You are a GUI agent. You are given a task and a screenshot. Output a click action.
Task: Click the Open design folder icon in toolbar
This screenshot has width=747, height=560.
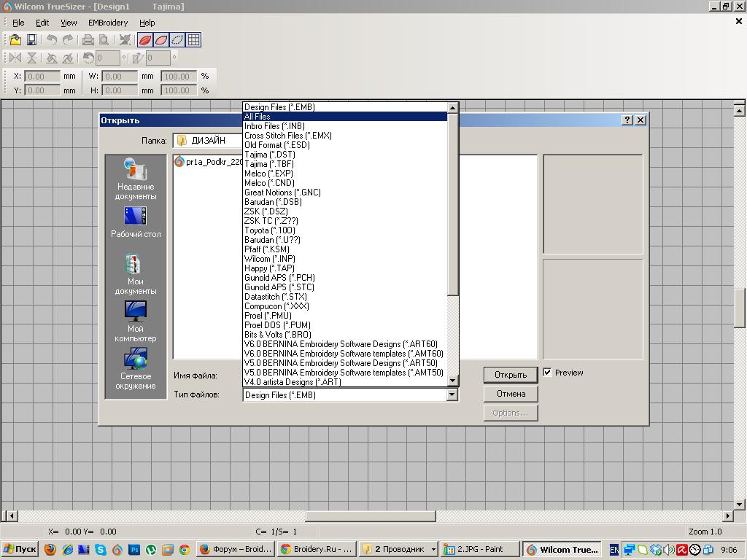click(15, 40)
